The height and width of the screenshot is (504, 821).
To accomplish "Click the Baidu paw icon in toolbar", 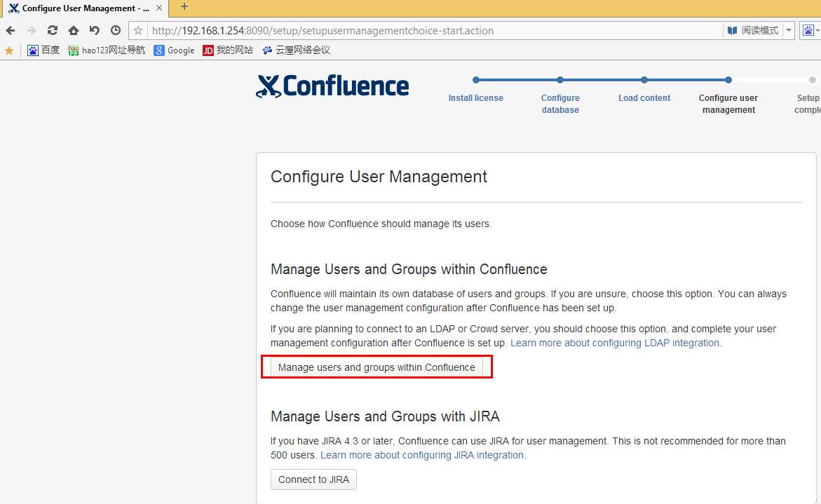I will tap(808, 30).
